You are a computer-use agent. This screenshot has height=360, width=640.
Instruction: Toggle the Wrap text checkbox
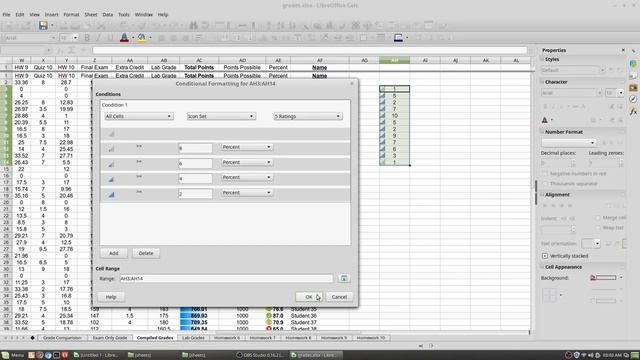tap(598, 228)
